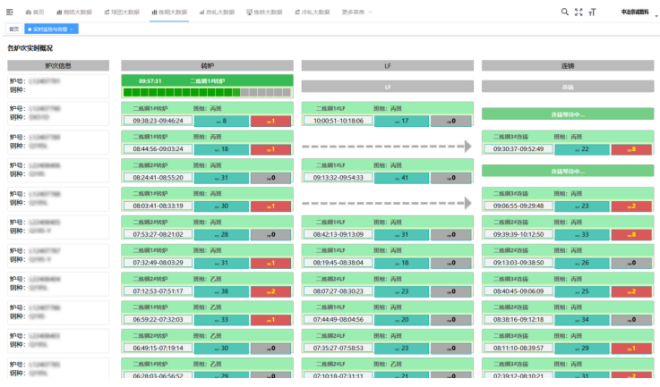The height and width of the screenshot is (387, 660).
Task: Open the 冷轧大数据 top menu
Action: [x=312, y=12]
